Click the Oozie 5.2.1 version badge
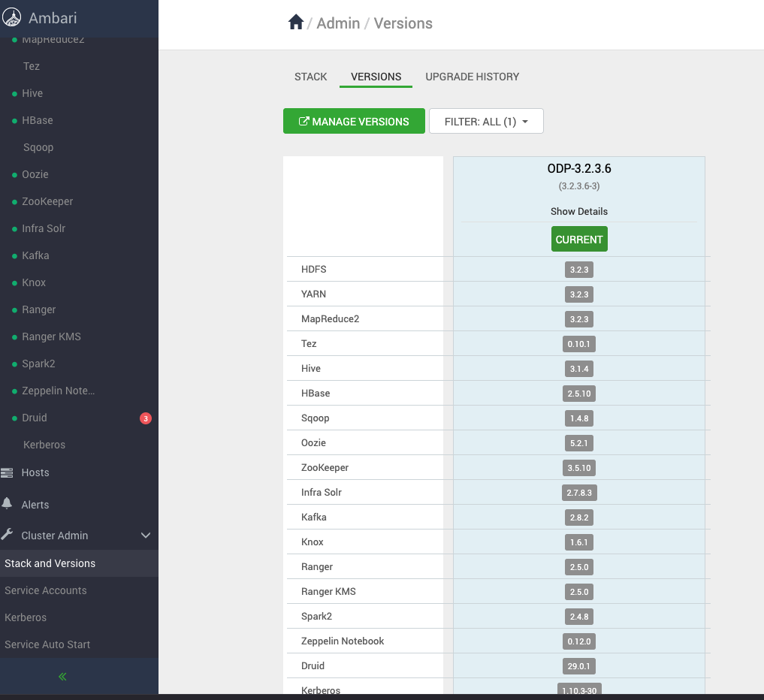The image size is (764, 700). 579,443
